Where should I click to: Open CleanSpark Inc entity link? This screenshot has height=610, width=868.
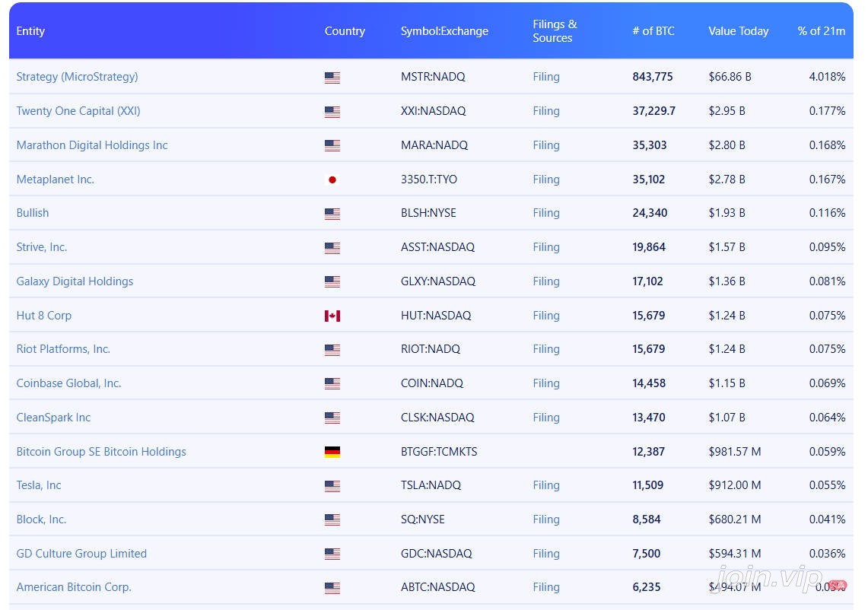53,418
